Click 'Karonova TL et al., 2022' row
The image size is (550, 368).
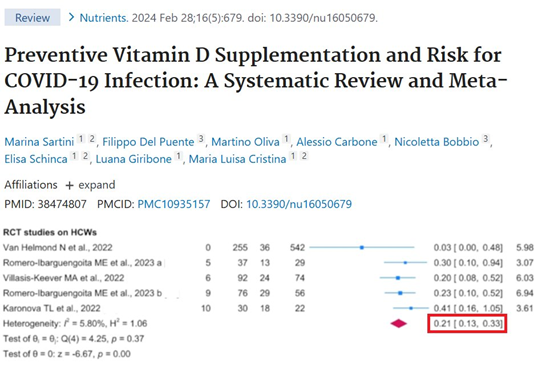coord(268,308)
